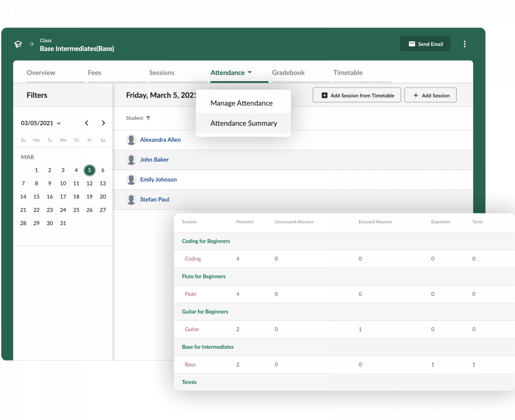
Task: Click the Excused Absence column header
Action: point(376,222)
